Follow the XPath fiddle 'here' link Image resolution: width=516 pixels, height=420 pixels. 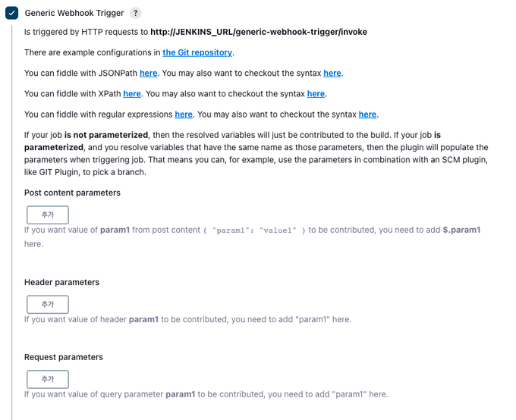(132, 94)
